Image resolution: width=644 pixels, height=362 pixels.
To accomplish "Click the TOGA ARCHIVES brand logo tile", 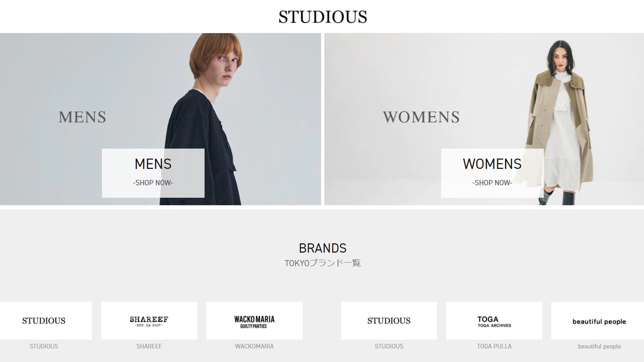I will 494,321.
